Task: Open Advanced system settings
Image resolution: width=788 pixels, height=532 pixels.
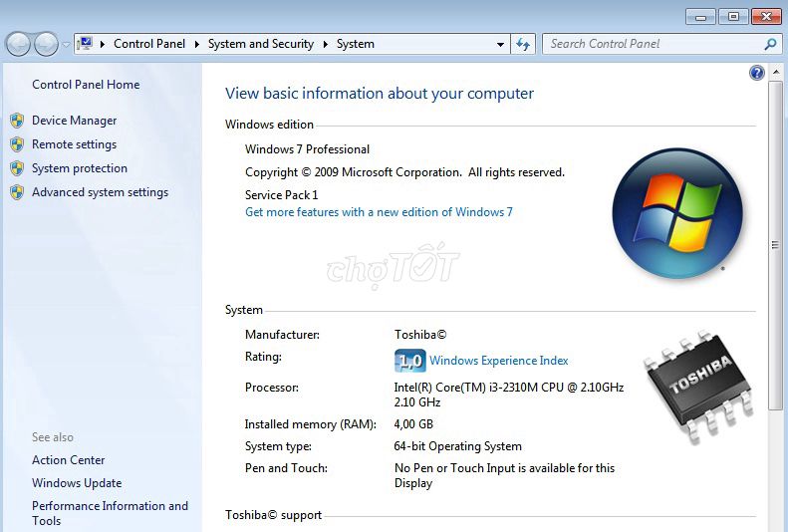Action: pos(100,192)
